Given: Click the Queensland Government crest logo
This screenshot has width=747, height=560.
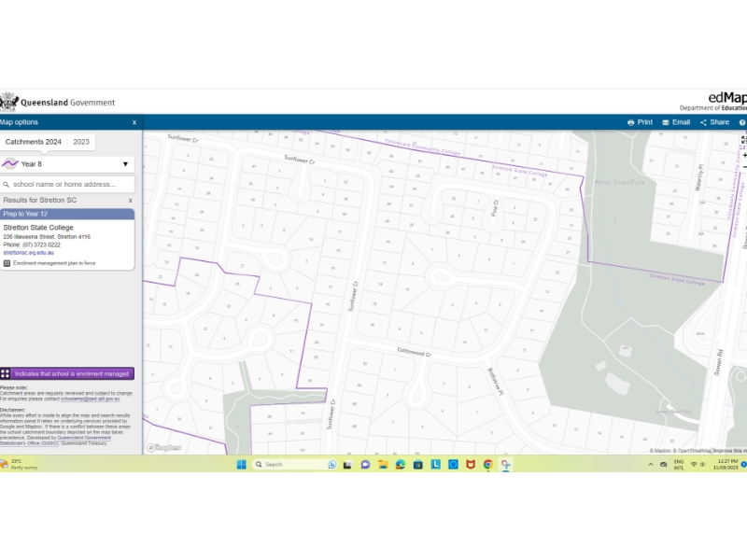Looking at the screenshot, I should click(x=9, y=102).
